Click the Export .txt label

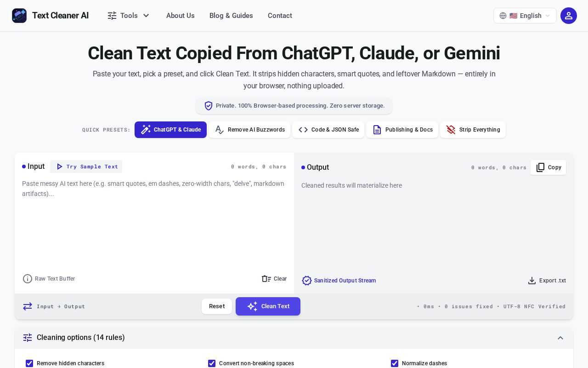[553, 281]
